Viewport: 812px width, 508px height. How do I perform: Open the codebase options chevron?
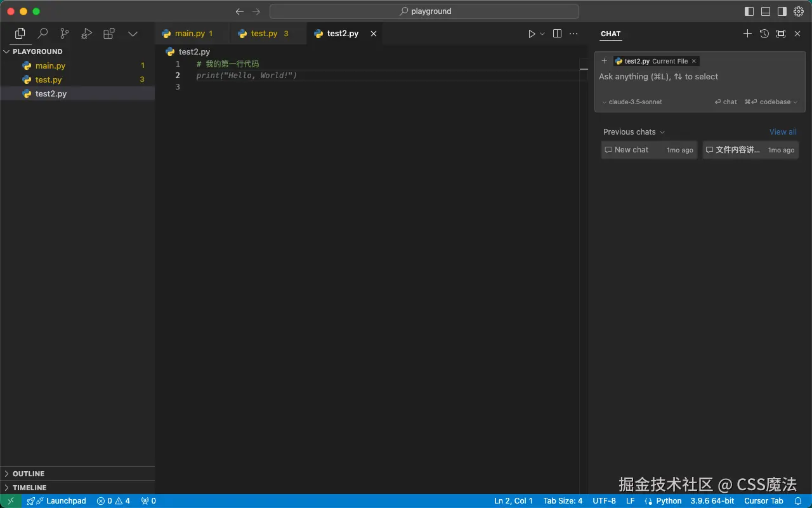tap(796, 102)
